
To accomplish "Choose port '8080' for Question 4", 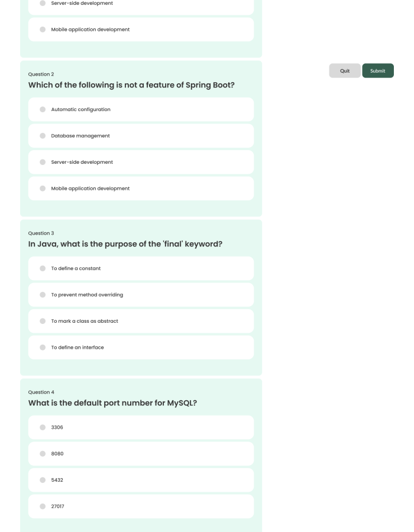I will click(x=41, y=453).
